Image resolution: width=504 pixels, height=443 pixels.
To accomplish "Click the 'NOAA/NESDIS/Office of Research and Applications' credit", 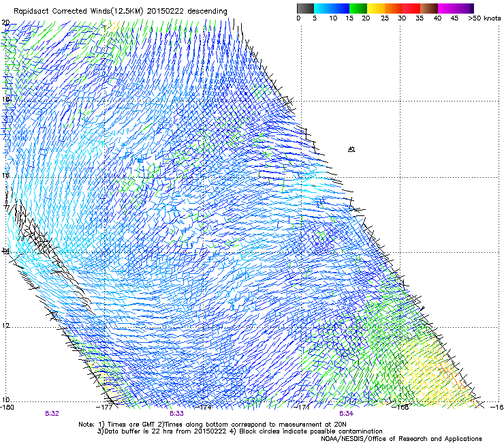I will point(401,439).
